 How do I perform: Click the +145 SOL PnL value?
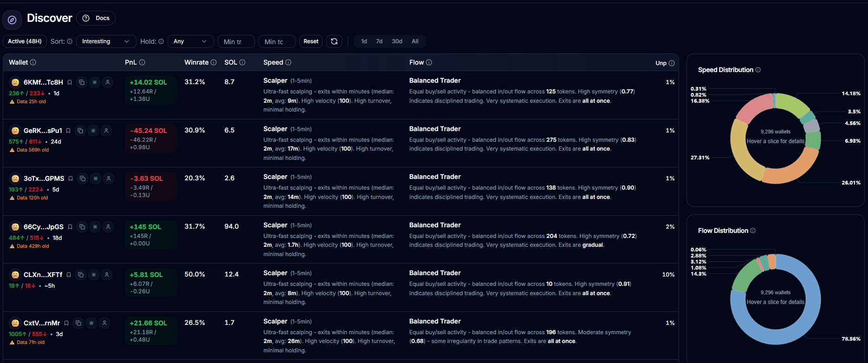click(x=145, y=227)
